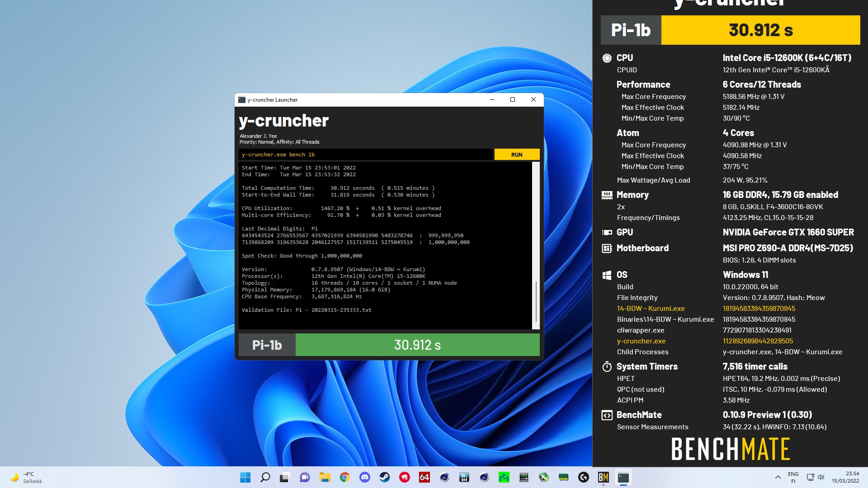Click the Spot Check: Good through line
Screen dimensions: 868x488
(302, 256)
